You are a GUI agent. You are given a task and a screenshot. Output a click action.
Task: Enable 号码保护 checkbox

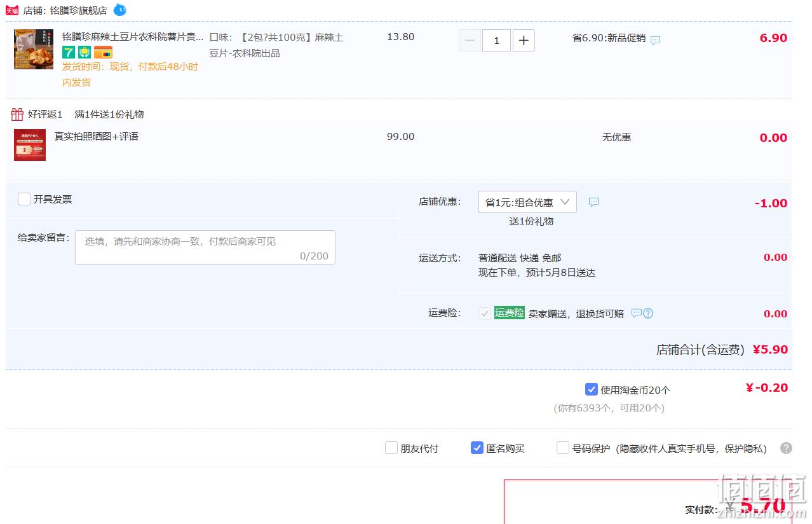coord(563,448)
